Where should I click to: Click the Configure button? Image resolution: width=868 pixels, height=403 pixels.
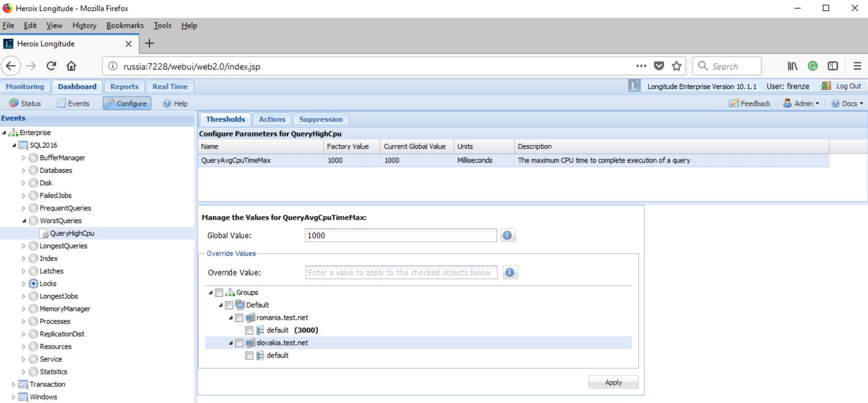[127, 103]
